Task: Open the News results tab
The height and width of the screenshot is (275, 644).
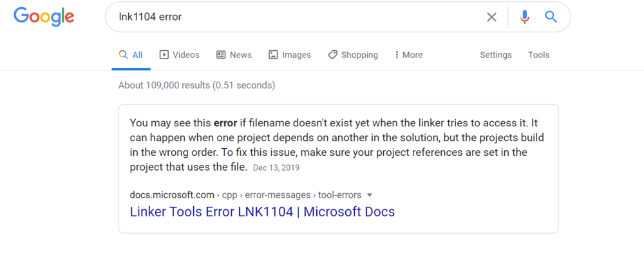Action: 234,55
